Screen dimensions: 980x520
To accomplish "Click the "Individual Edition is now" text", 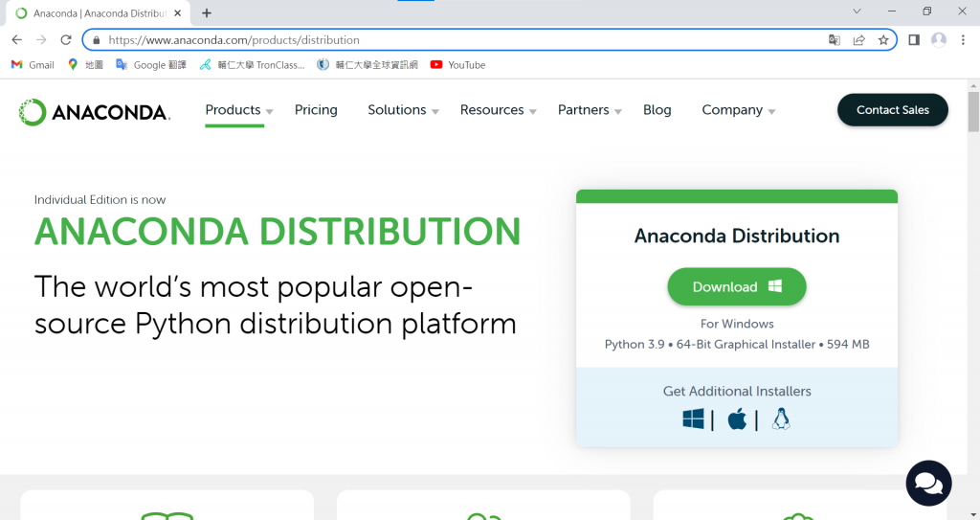I will tap(100, 199).
